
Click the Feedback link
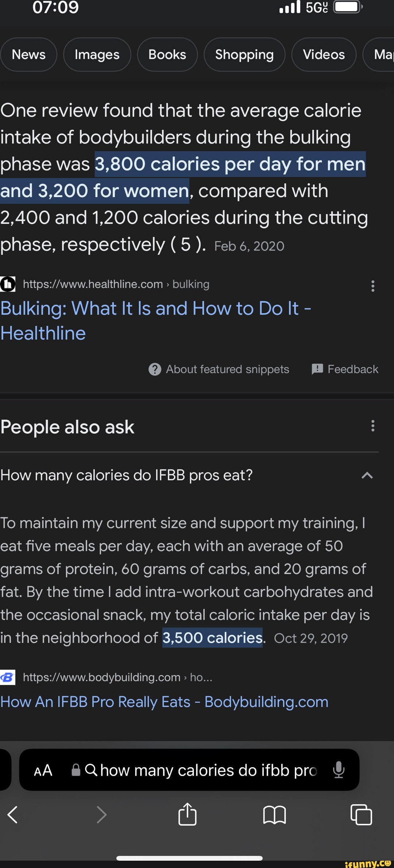345,369
